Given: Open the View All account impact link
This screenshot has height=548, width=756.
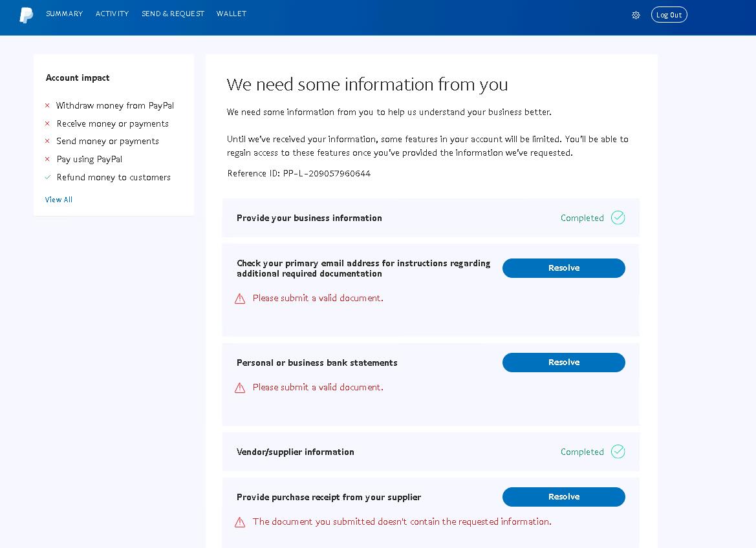Looking at the screenshot, I should click(x=58, y=200).
